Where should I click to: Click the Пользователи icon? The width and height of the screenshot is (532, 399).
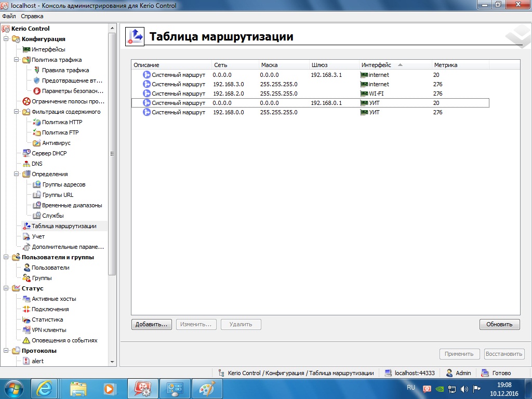(26, 268)
